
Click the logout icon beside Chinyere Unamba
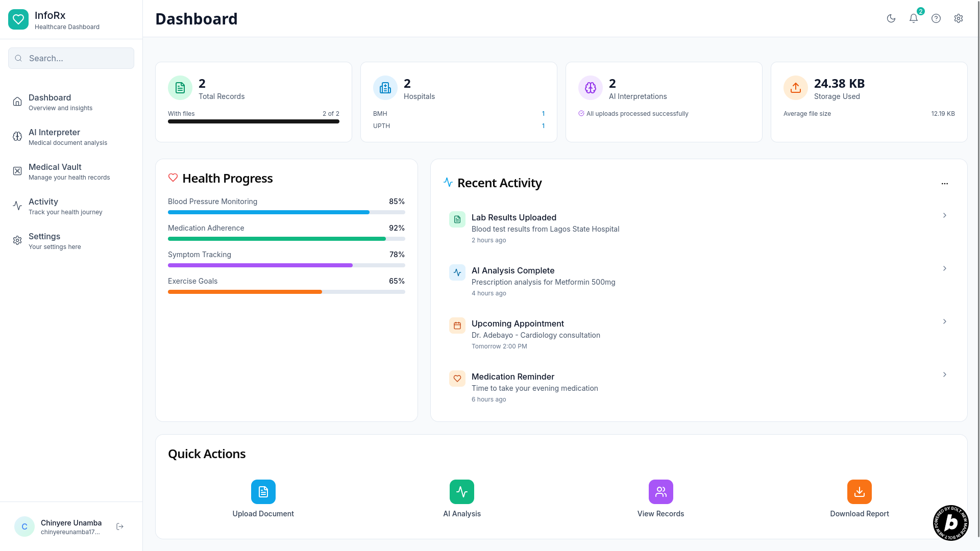[x=120, y=527]
